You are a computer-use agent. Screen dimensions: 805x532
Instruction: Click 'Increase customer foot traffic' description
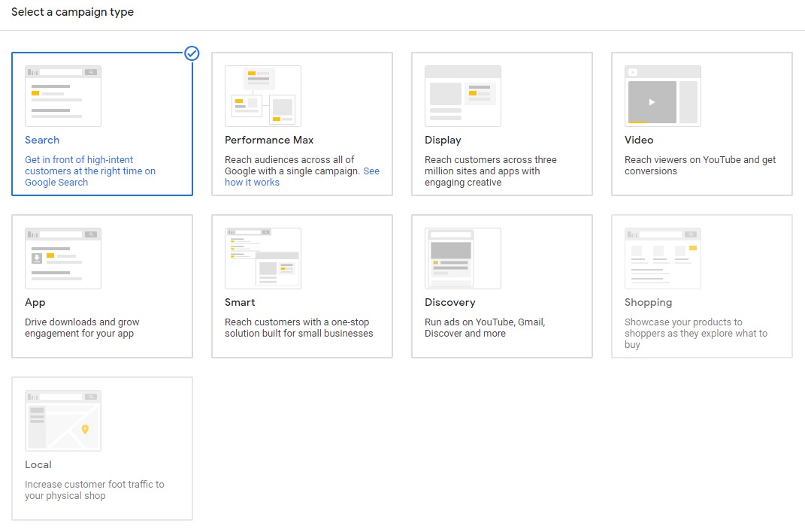pyautogui.click(x=95, y=490)
